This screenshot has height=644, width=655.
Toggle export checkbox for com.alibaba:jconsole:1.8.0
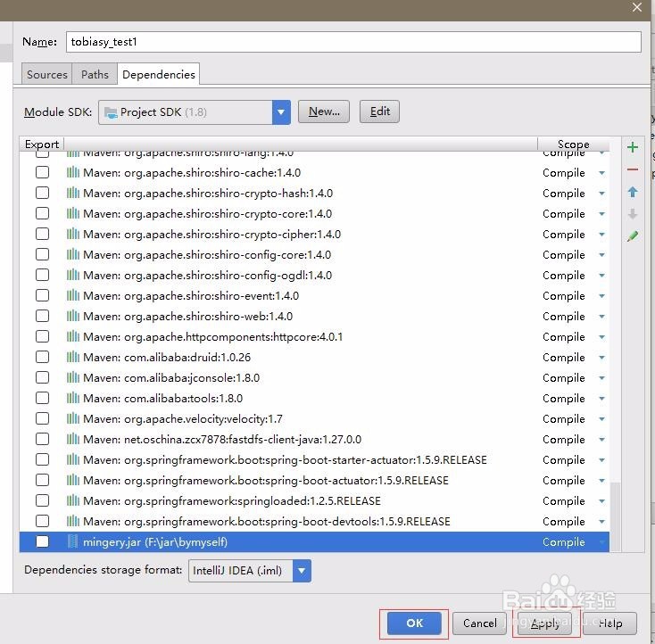[42, 377]
